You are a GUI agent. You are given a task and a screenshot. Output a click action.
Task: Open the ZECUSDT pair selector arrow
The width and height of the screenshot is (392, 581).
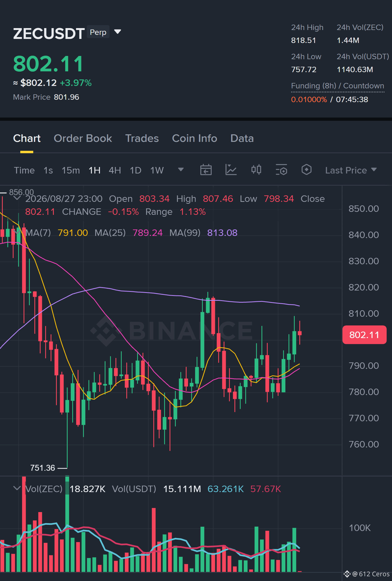(118, 32)
